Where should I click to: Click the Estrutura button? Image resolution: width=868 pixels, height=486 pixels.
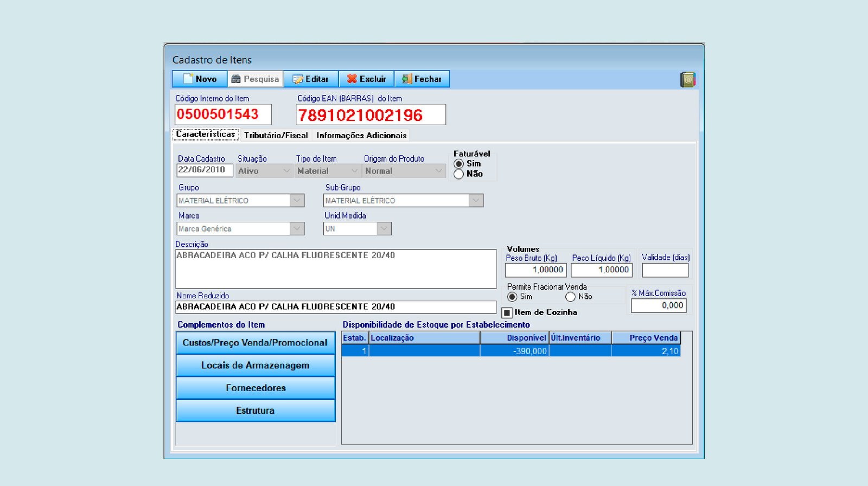pos(256,411)
